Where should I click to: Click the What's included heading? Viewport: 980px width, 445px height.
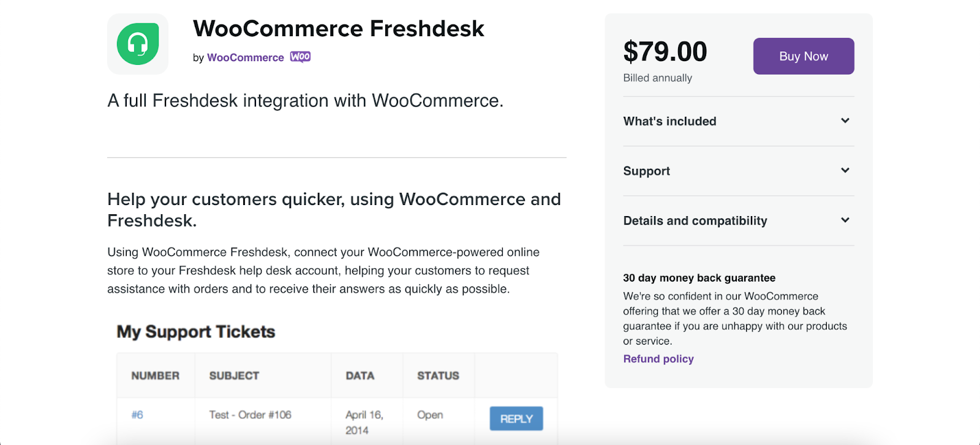(669, 121)
